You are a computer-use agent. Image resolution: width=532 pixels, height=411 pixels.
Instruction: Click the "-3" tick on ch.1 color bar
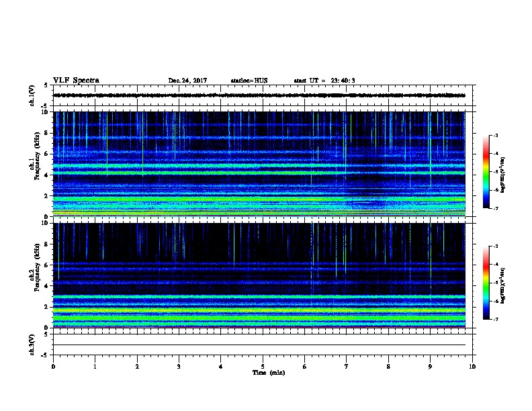tap(495, 135)
